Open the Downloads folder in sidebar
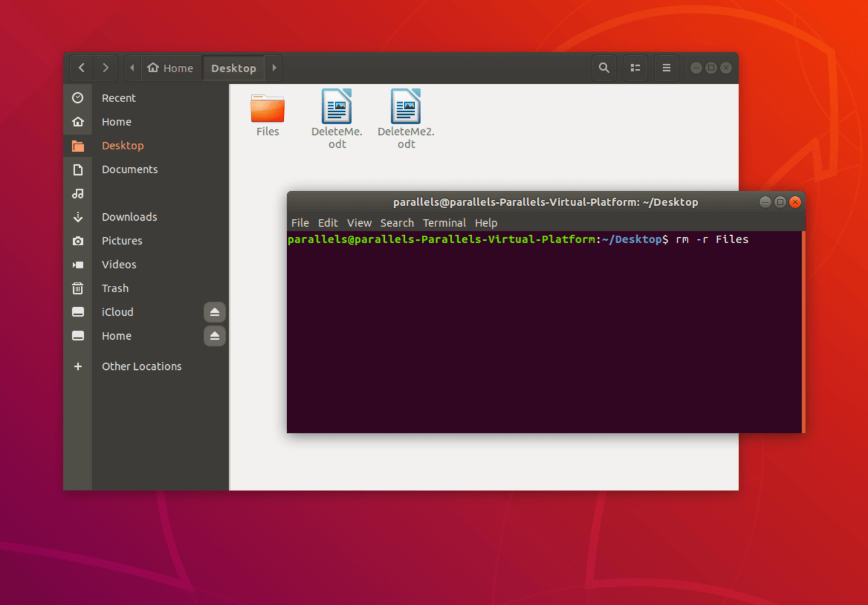Image resolution: width=868 pixels, height=605 pixels. click(x=129, y=217)
